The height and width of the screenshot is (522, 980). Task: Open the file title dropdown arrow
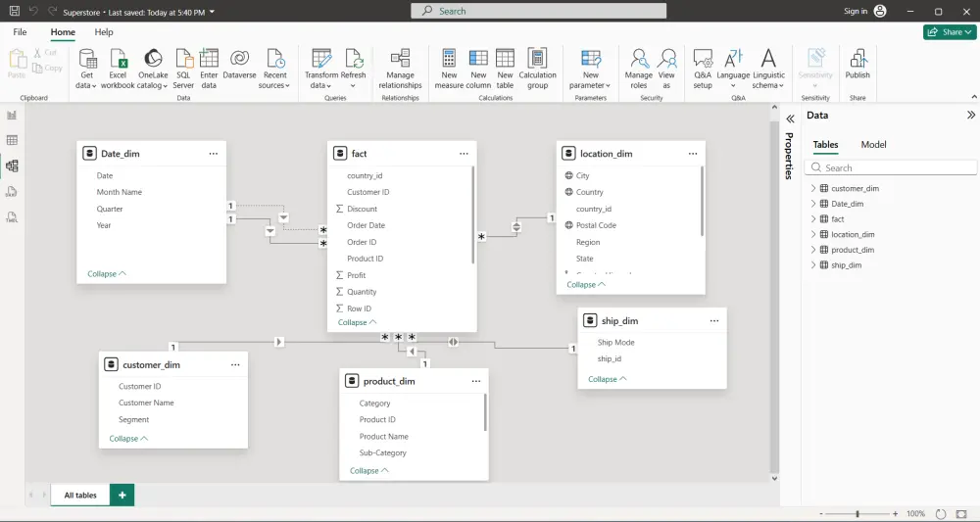pyautogui.click(x=212, y=12)
